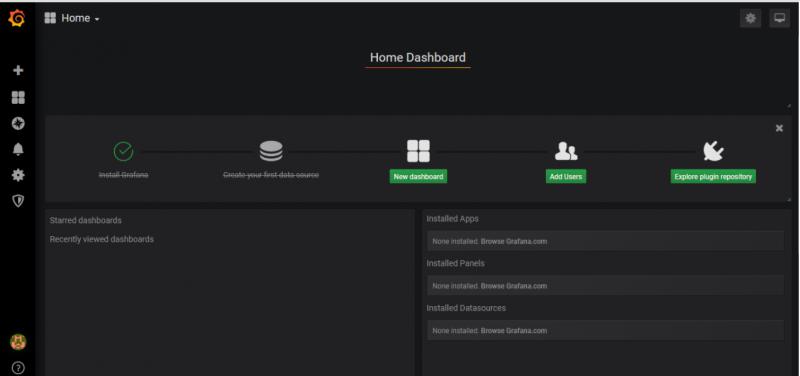Open the Help question mark icon

(x=18, y=368)
